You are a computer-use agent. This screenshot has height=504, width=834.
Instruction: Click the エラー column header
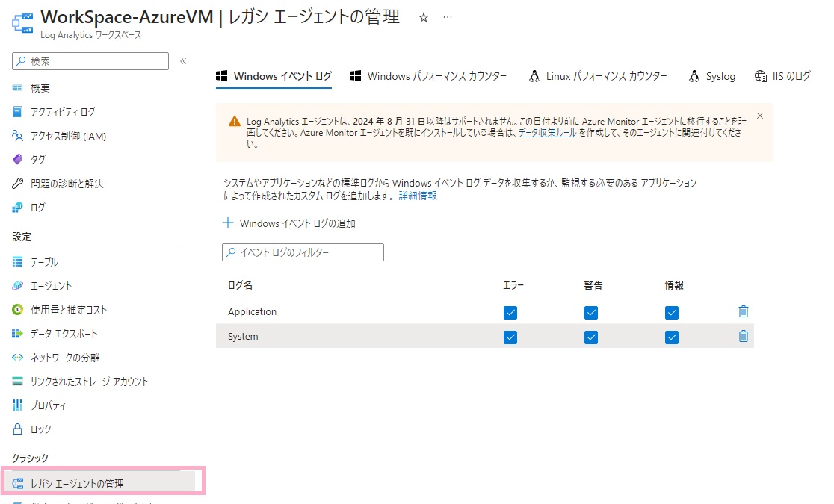tap(513, 285)
